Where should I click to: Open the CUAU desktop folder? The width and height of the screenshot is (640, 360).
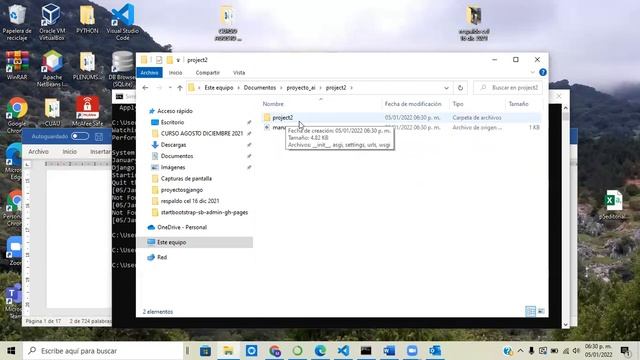52,112
